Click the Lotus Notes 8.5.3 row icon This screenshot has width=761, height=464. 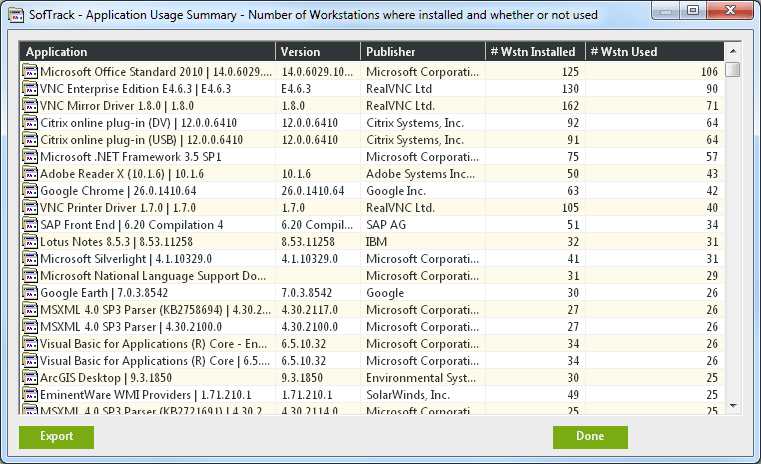tap(30, 242)
